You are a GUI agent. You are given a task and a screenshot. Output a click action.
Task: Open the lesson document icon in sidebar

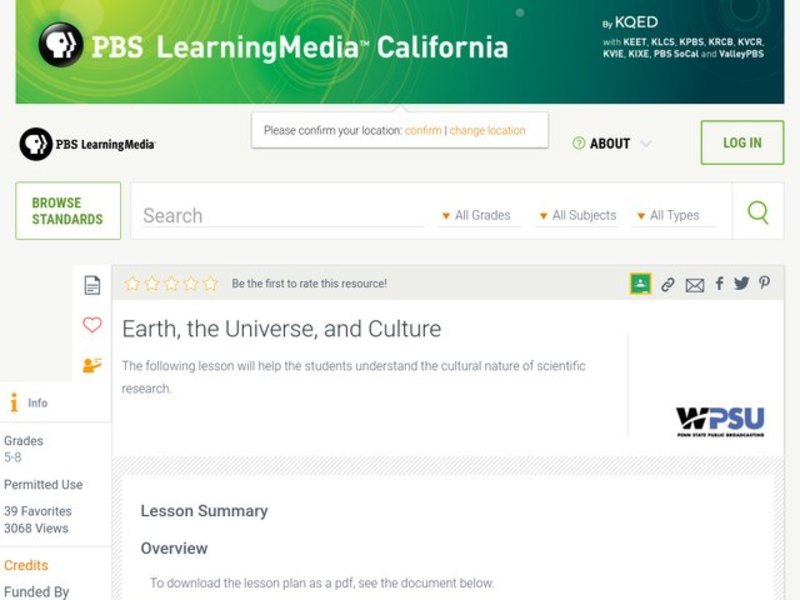point(92,284)
